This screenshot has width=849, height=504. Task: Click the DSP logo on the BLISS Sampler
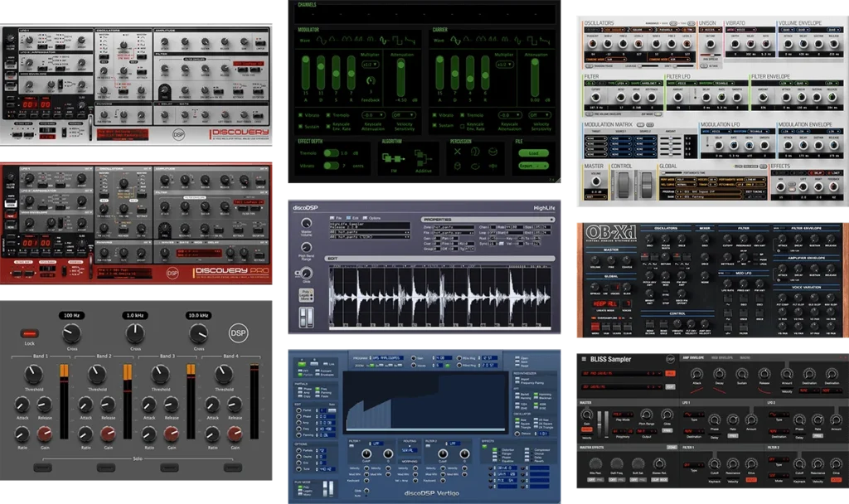(x=670, y=360)
